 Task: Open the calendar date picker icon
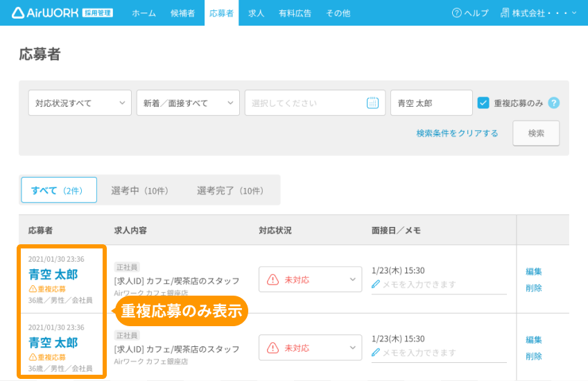[x=372, y=103]
